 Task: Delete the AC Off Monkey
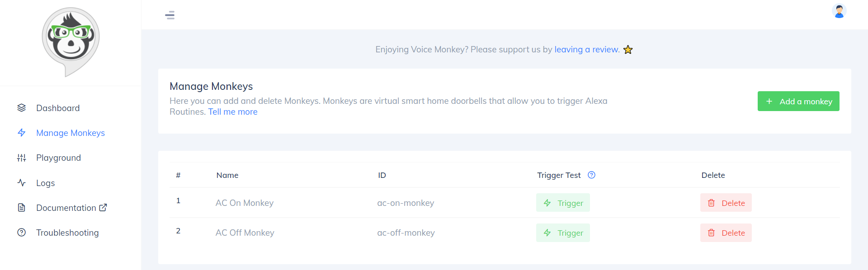point(726,233)
